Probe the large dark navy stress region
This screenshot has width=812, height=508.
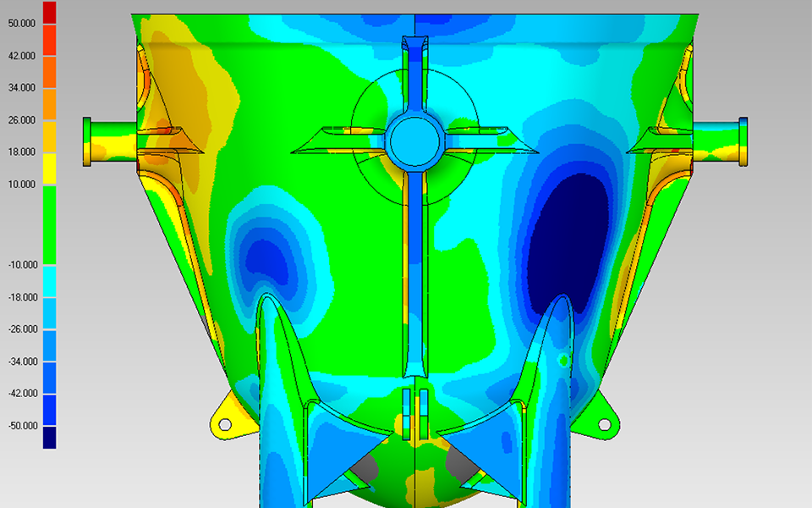569,244
